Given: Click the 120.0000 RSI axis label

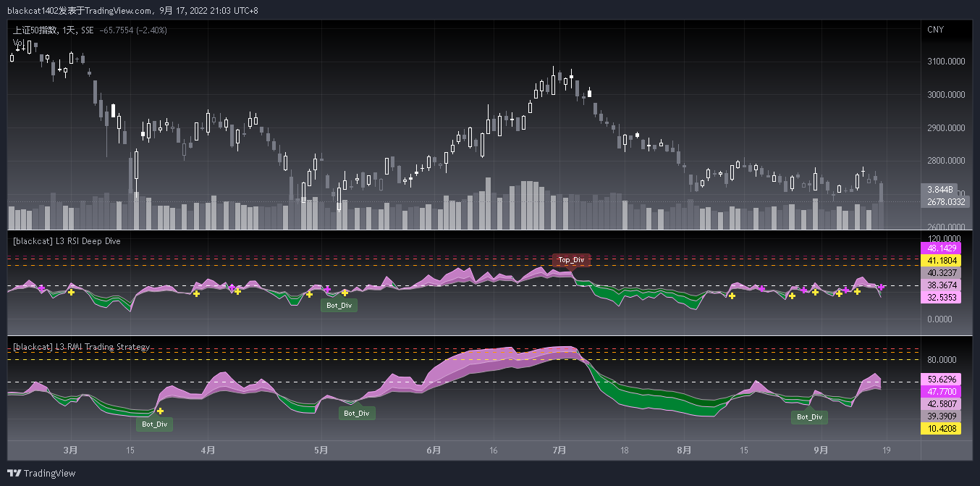Looking at the screenshot, I should click(945, 238).
